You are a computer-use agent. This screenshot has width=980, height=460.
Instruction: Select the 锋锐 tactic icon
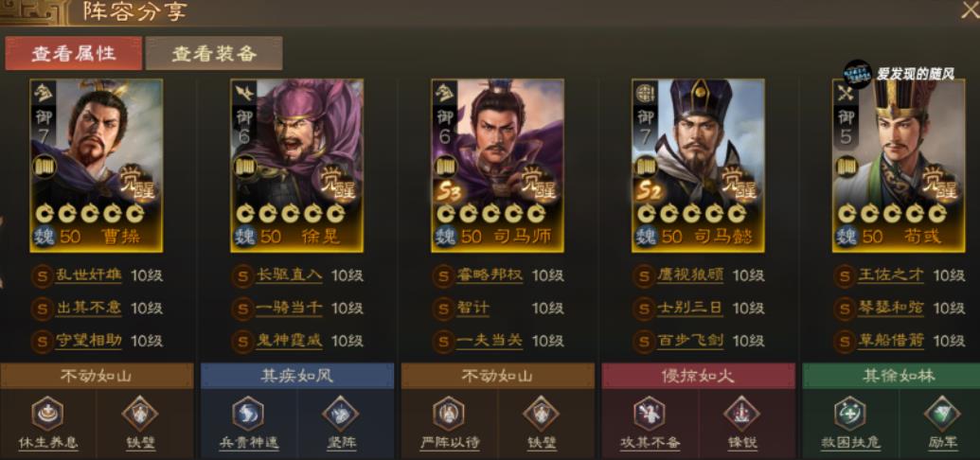pyautogui.click(x=742, y=414)
